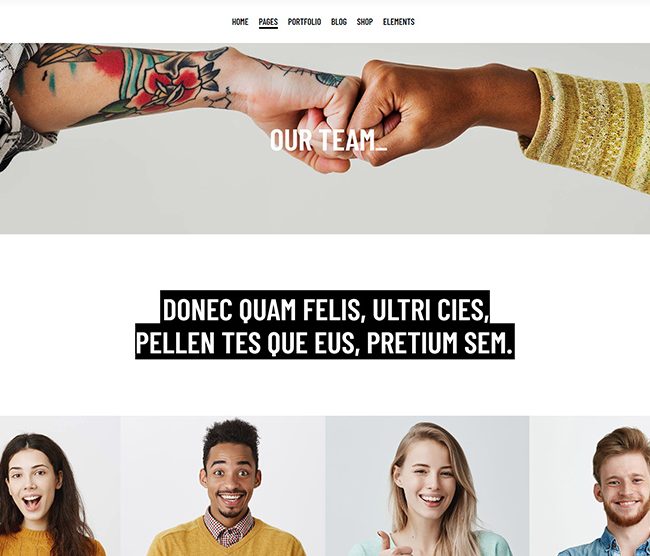Screen dimensions: 650x556
Task: Click the grey banner background below fists
Action: coord(325,205)
